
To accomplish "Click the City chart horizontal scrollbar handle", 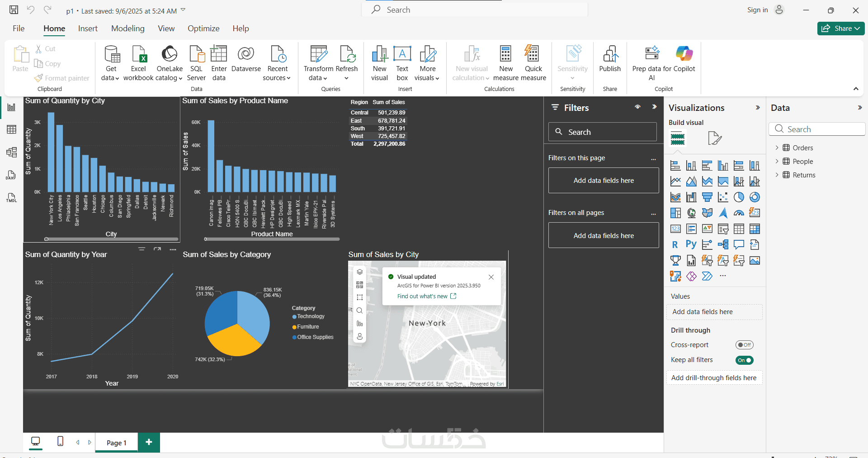I will pos(46,239).
